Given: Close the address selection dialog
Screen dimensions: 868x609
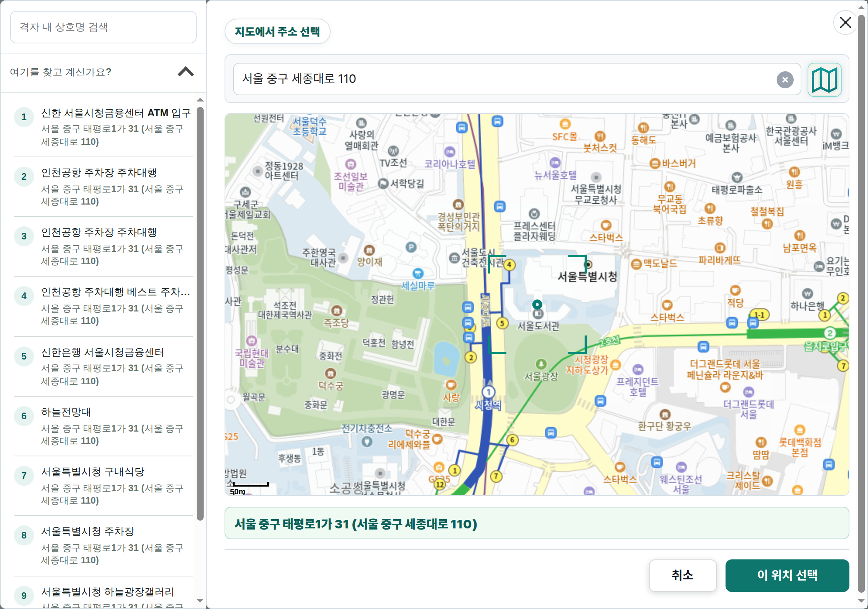Looking at the screenshot, I should coord(845,22).
